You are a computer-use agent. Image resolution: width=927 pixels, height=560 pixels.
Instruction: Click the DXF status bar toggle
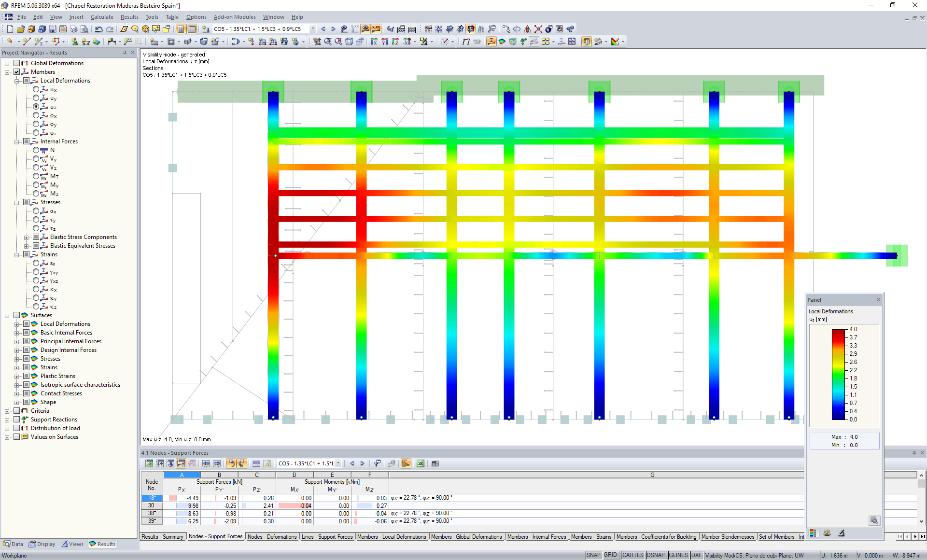click(x=695, y=555)
